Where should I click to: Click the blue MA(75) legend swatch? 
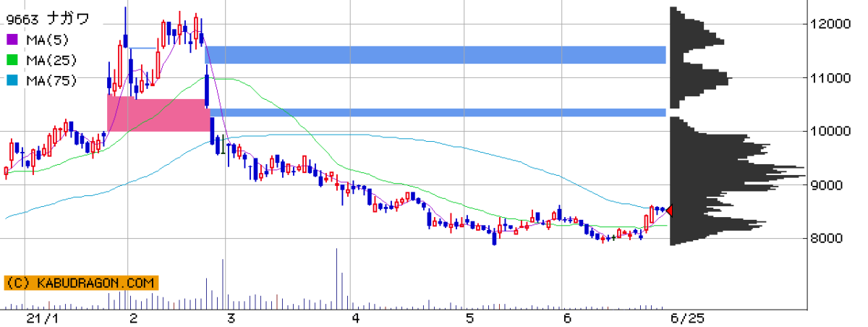tap(12, 81)
